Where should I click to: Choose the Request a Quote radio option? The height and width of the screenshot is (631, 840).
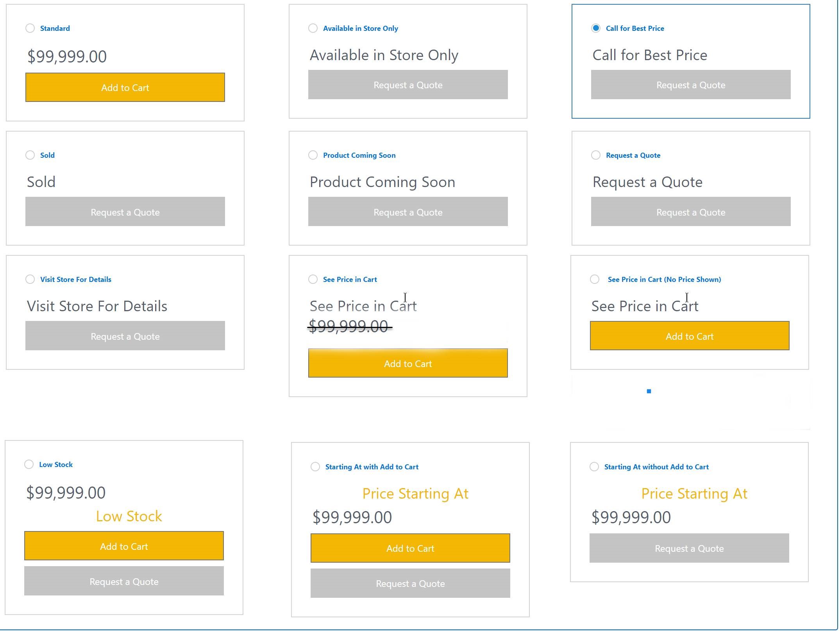point(596,155)
